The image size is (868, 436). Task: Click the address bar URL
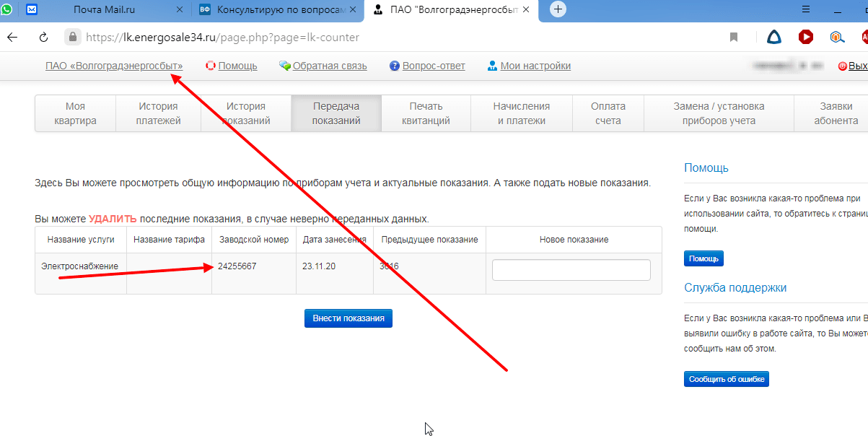(222, 38)
